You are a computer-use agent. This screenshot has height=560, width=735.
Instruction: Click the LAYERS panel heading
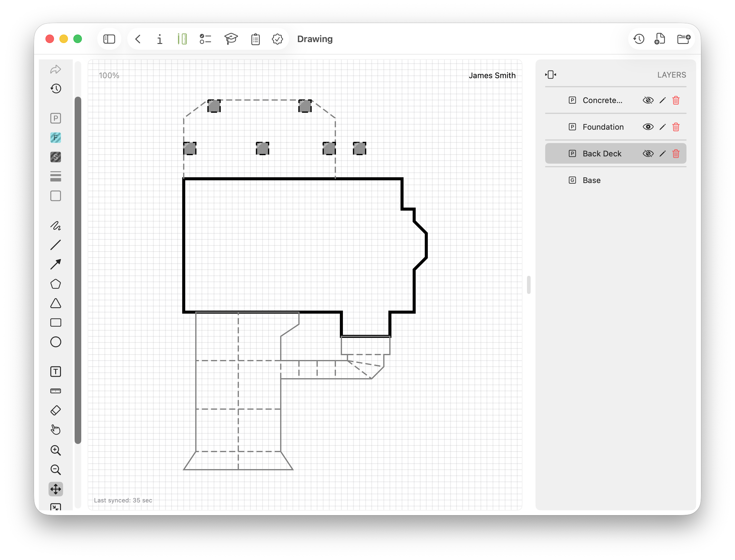click(x=672, y=75)
